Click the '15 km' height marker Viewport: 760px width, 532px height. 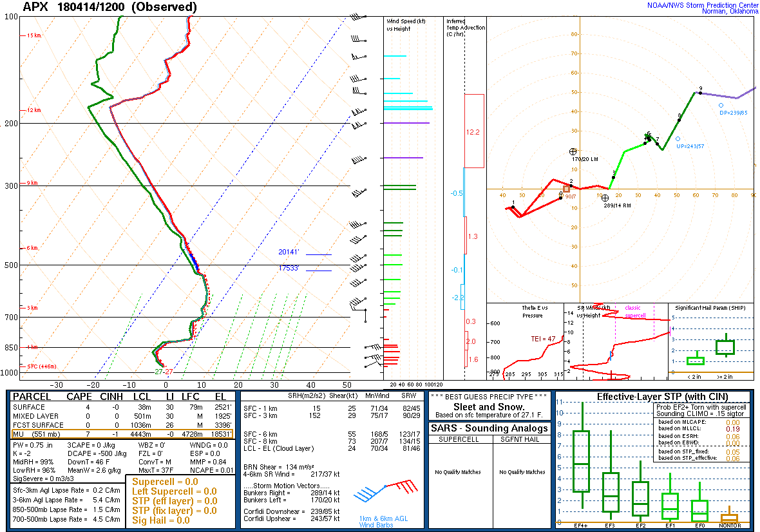(33, 35)
